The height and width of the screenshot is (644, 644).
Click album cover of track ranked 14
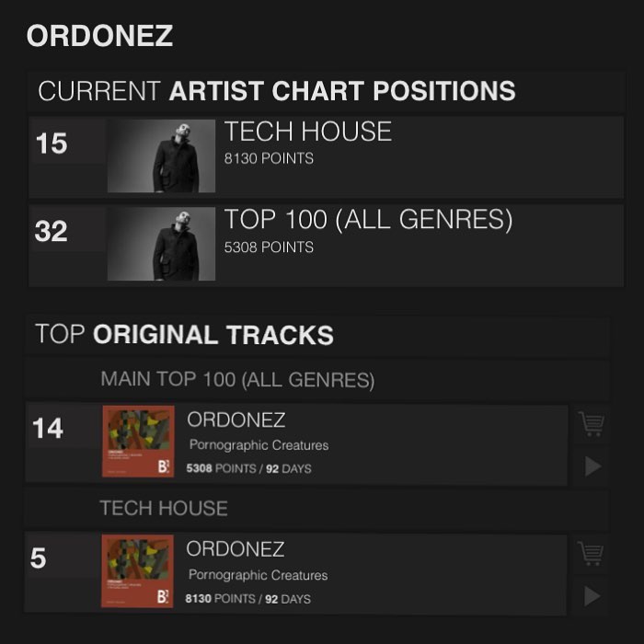pos(138,443)
